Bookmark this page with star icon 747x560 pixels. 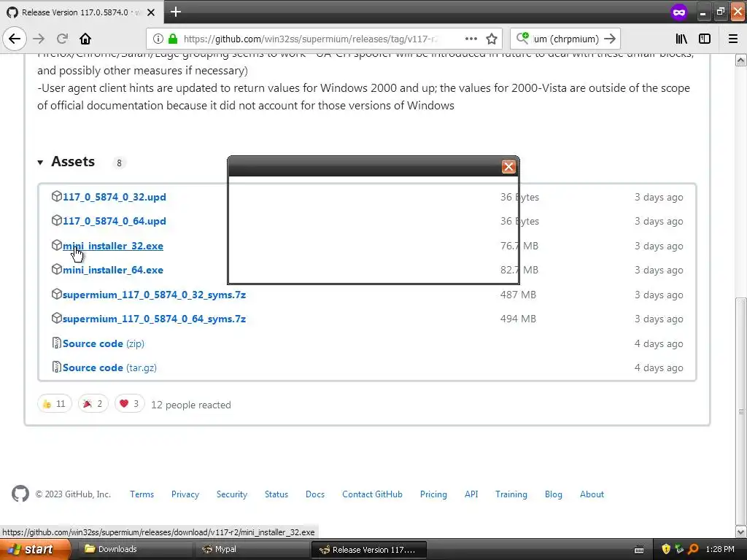492,39
